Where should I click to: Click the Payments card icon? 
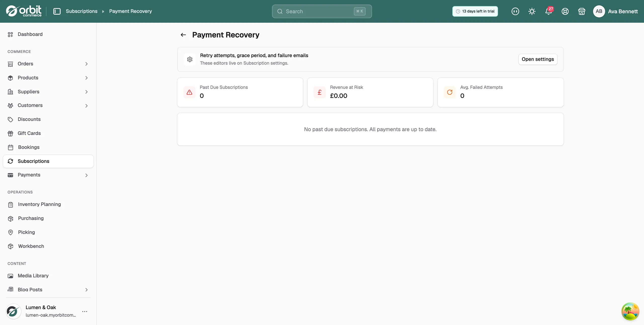10,175
